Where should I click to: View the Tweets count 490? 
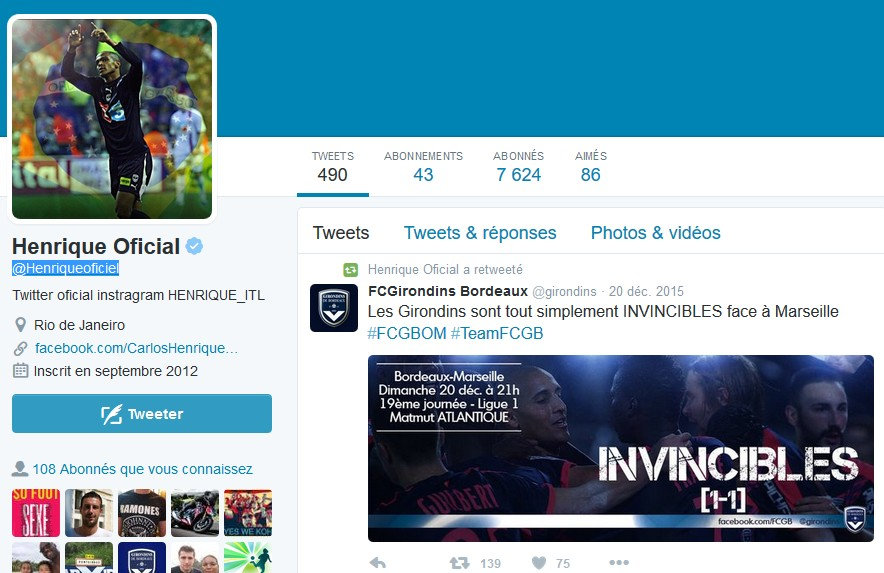(x=333, y=167)
